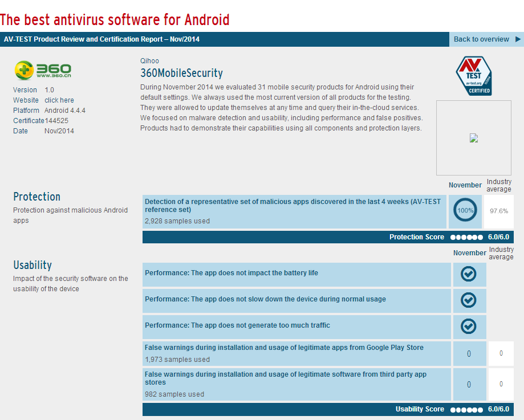Click the 2,928 samples used text
The image size is (524, 420).
coord(177,221)
